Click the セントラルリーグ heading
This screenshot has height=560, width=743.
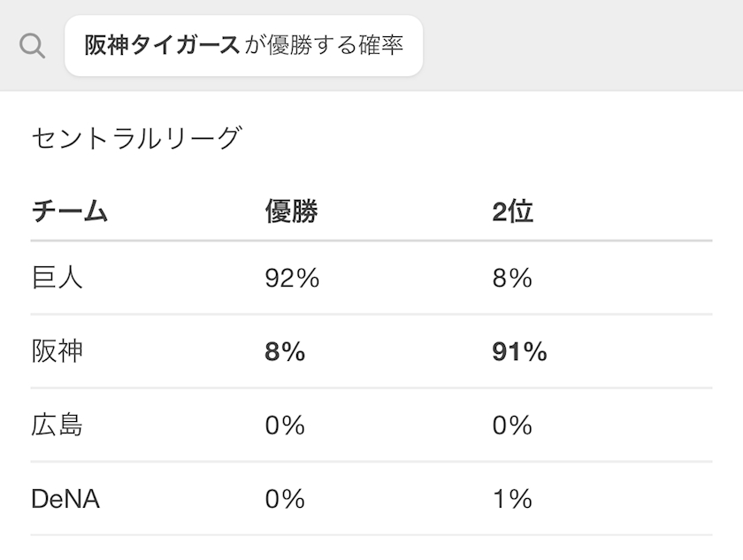pos(135,139)
